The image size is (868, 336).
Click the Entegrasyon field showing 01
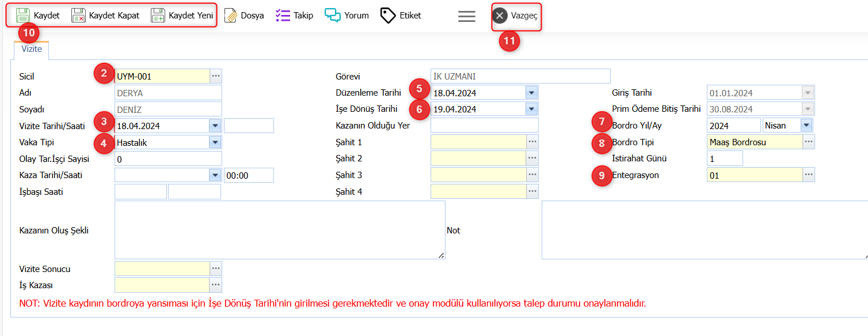(755, 175)
